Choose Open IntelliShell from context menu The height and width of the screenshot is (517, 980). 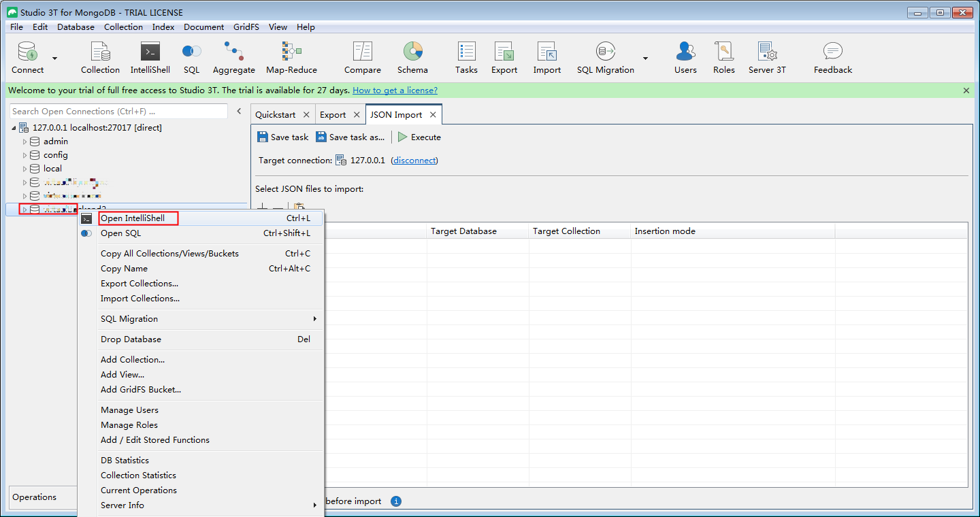201,218
